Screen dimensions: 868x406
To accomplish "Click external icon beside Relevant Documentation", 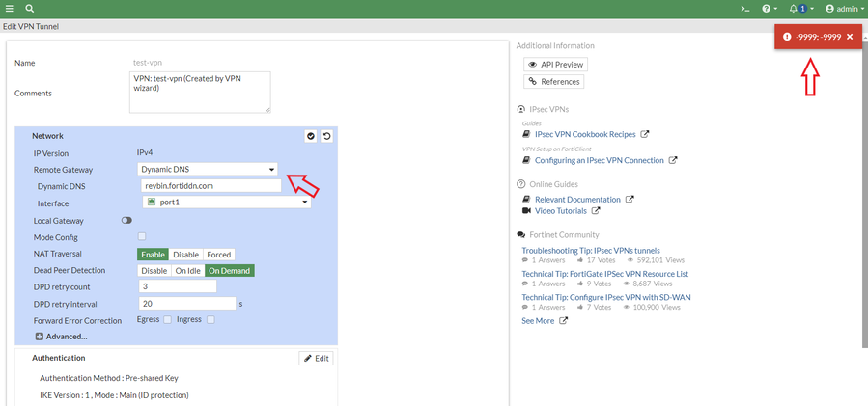I will pos(630,199).
